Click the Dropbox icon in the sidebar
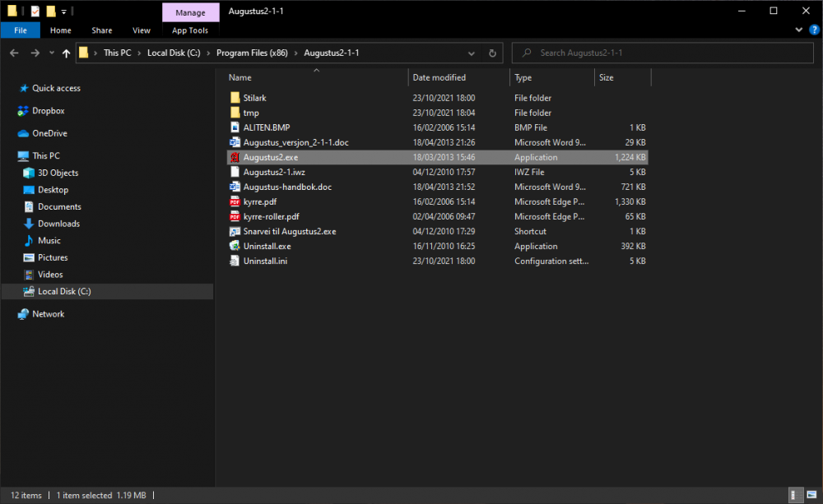Screen dimensions: 823x504 click(x=23, y=111)
